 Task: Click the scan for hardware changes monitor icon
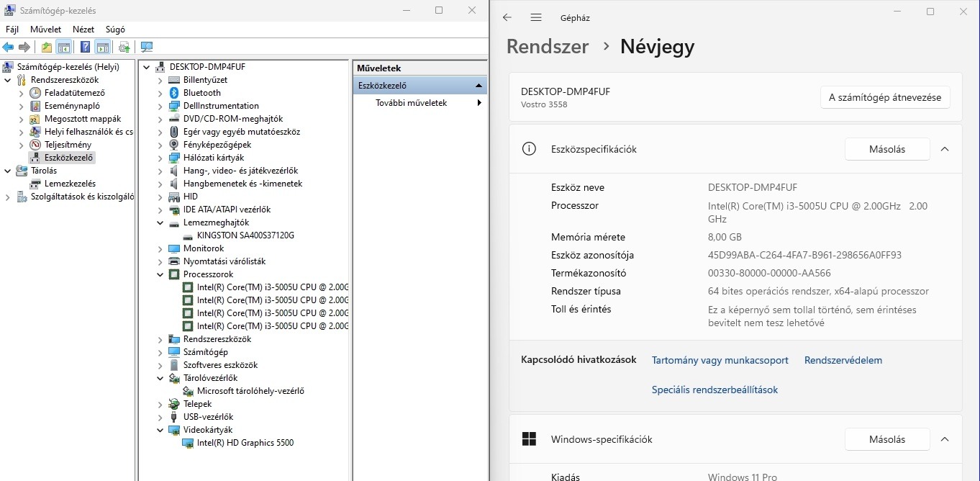pyautogui.click(x=147, y=48)
